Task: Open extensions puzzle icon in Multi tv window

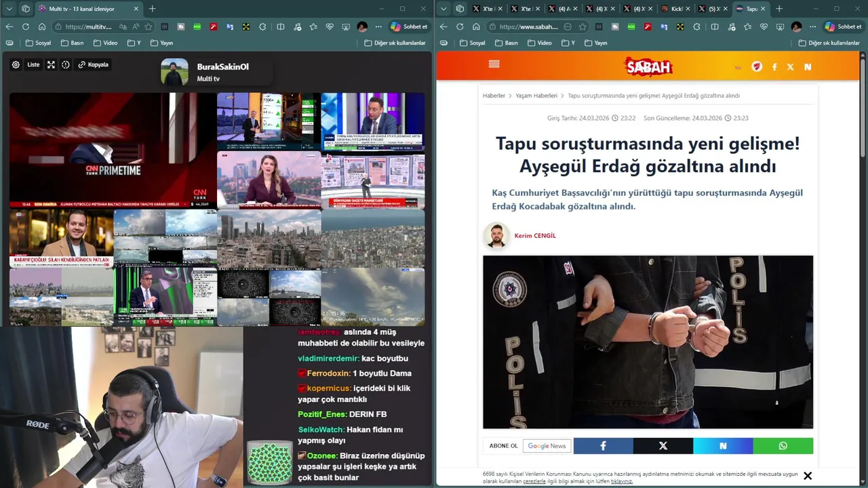Action: tap(262, 26)
